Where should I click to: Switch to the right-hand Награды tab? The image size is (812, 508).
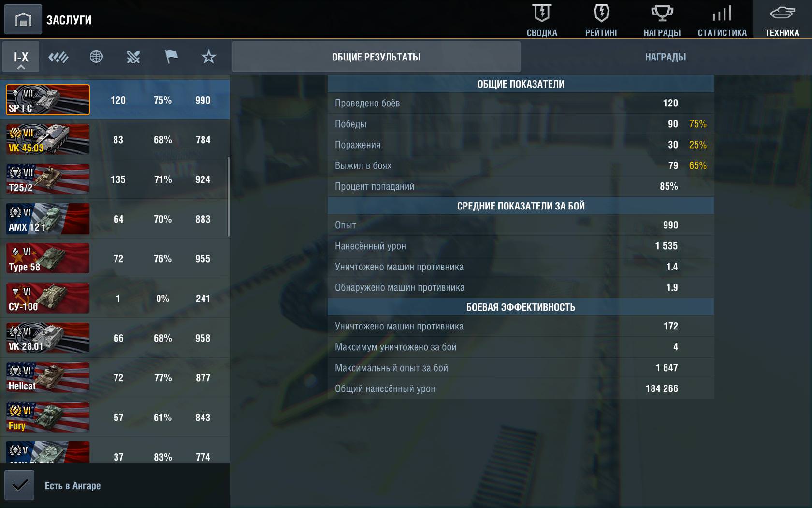pos(665,57)
